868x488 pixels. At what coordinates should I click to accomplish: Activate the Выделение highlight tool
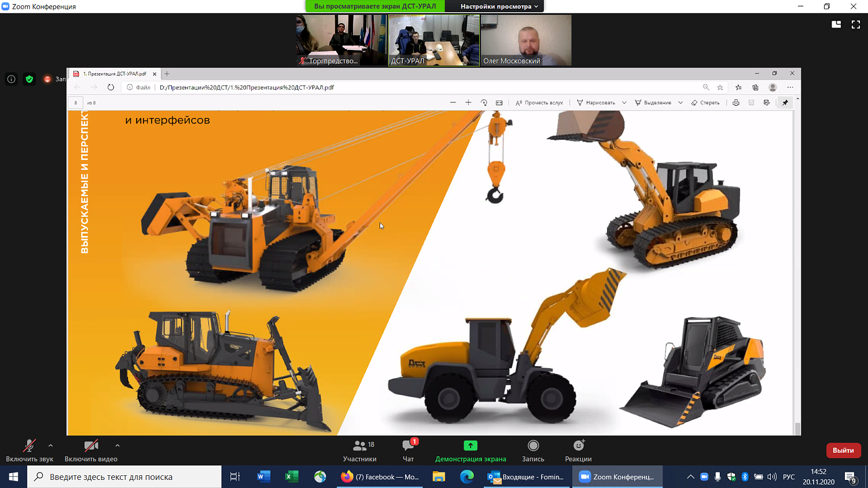point(653,102)
